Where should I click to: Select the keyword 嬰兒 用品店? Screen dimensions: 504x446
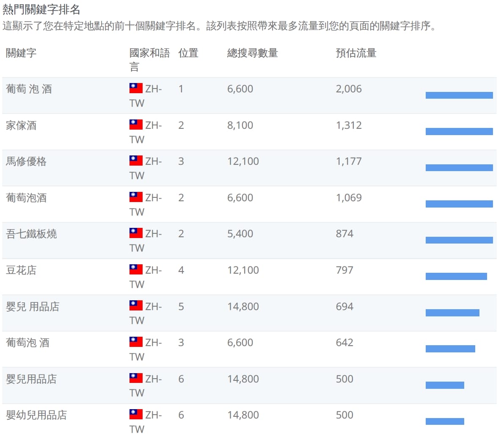coord(33,307)
